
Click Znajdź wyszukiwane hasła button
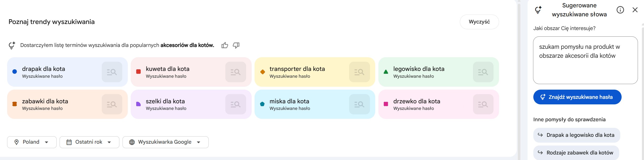pos(577,97)
